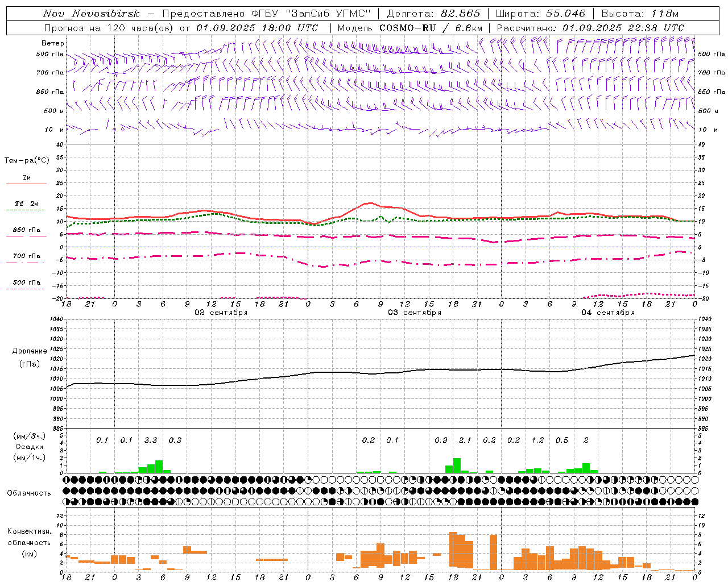Click the Ветер panel label
This screenshot has height=582, width=728.
(x=53, y=43)
